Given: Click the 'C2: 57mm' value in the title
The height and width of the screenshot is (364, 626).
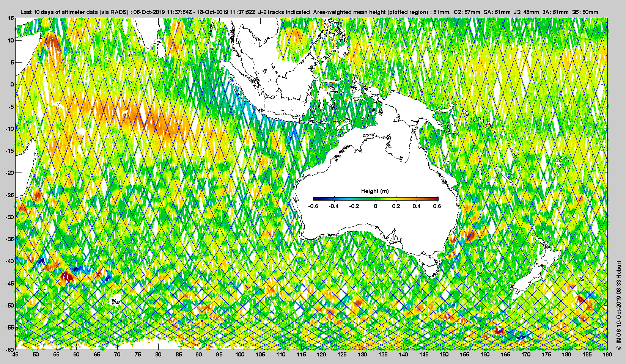Looking at the screenshot, I should [467, 12].
